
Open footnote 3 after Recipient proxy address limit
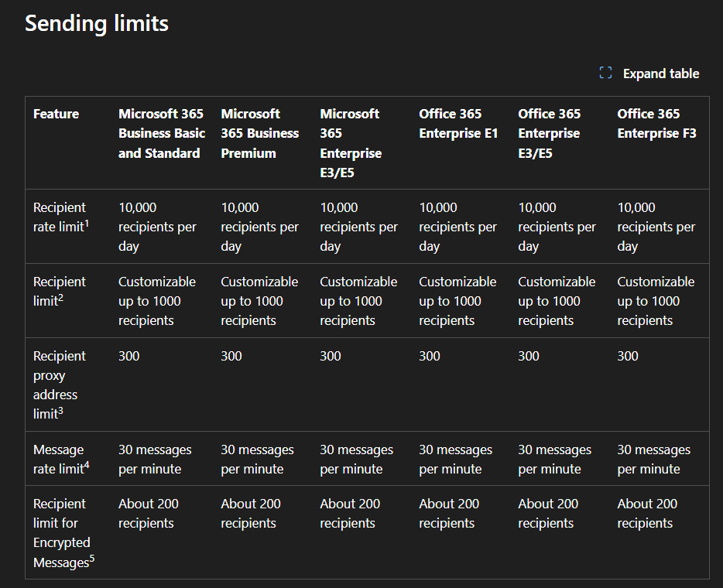click(x=60, y=411)
